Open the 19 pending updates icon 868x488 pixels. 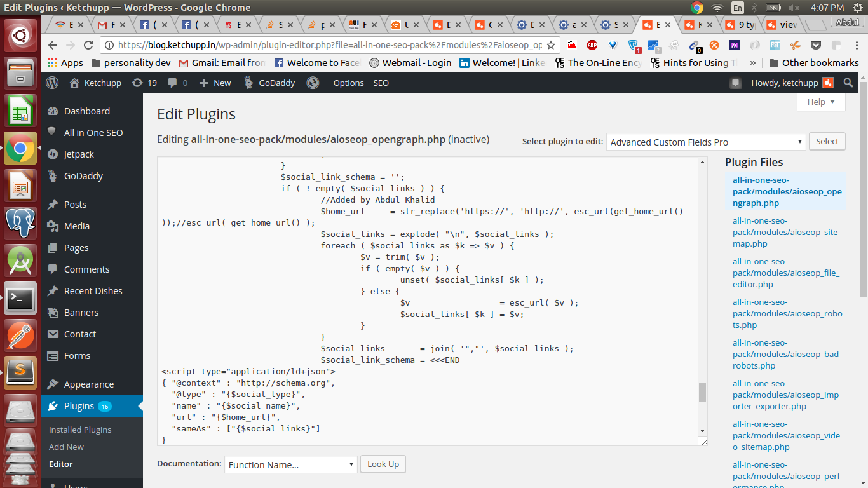pos(144,83)
